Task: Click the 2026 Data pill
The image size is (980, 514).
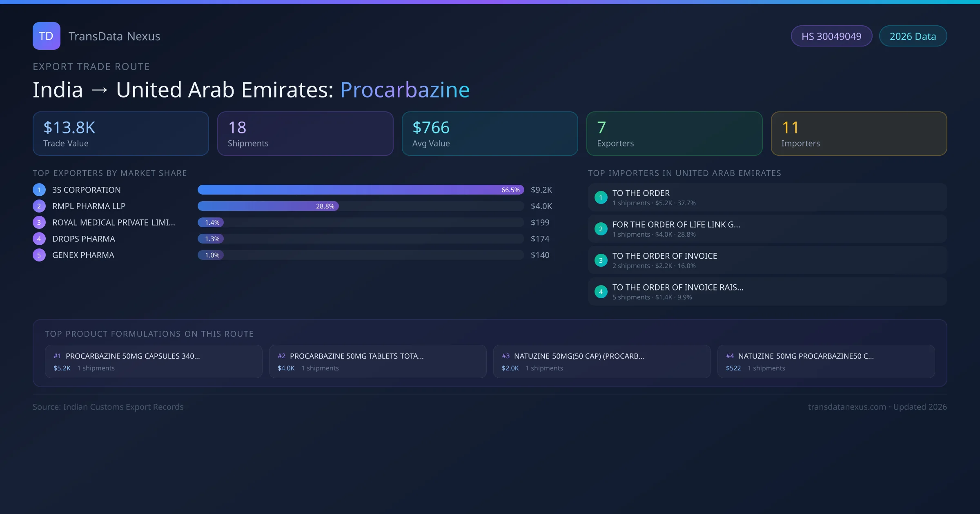Action: pos(913,36)
